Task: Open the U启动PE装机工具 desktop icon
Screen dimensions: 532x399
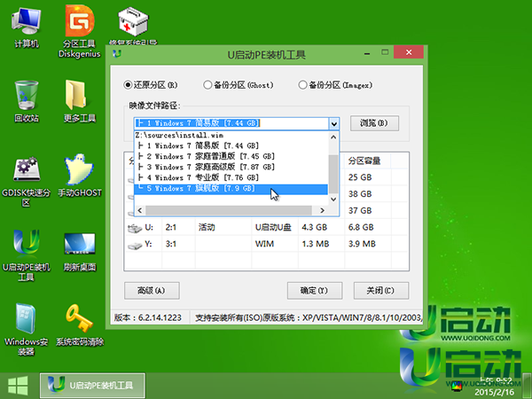Action: [x=27, y=255]
